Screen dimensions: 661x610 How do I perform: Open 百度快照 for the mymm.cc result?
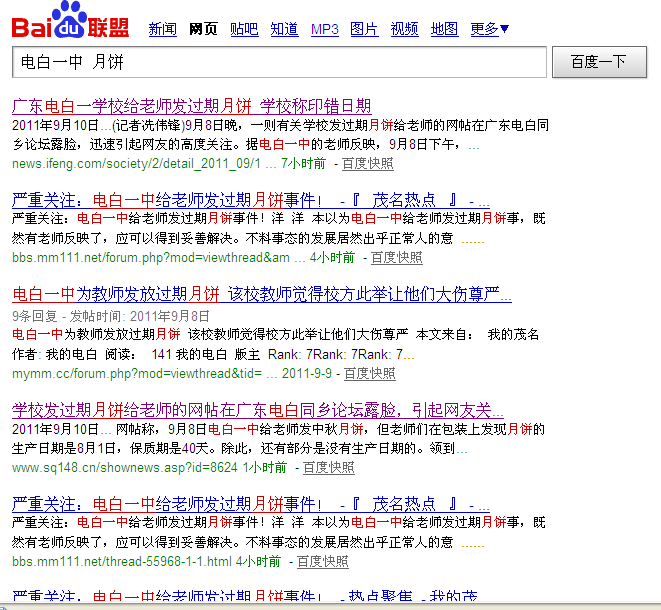[x=369, y=373]
